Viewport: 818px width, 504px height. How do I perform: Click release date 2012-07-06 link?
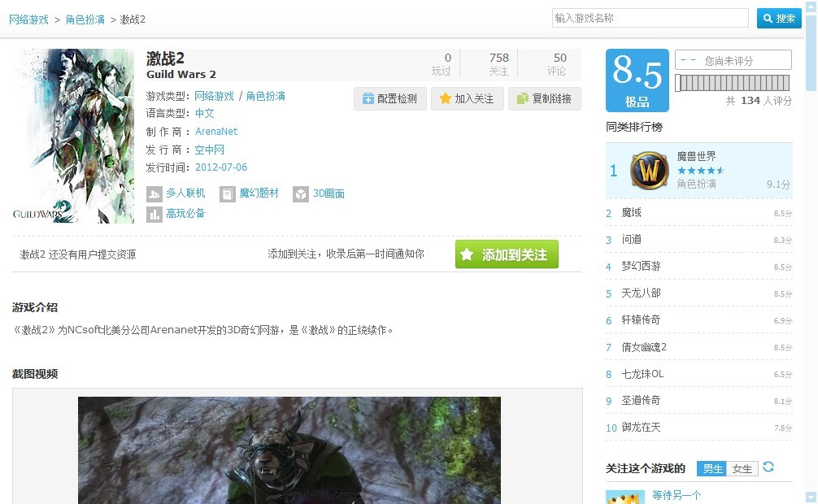click(221, 167)
